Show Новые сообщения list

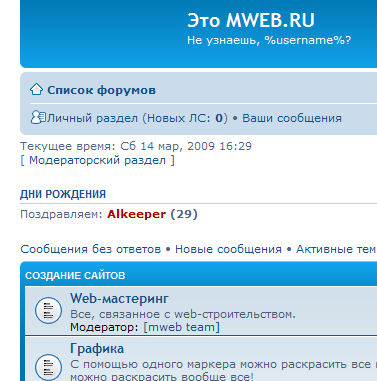click(x=228, y=249)
